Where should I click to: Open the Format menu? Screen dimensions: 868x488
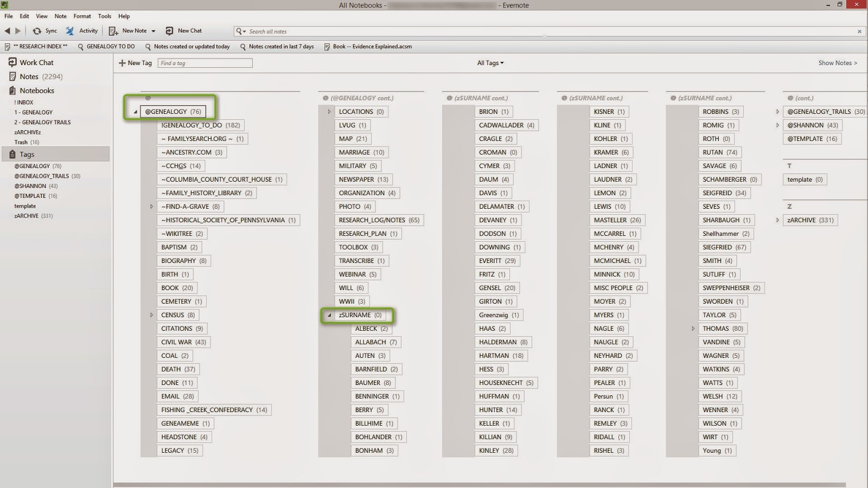click(x=82, y=16)
